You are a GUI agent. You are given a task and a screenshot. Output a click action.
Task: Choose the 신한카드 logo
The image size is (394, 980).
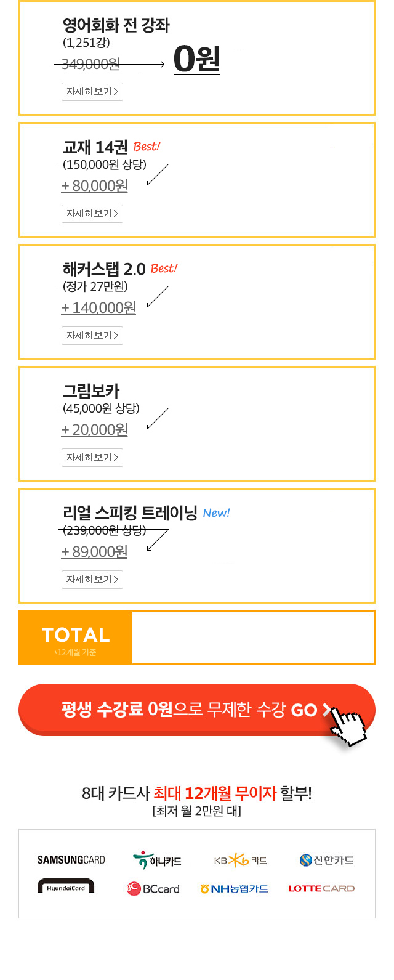point(327,860)
